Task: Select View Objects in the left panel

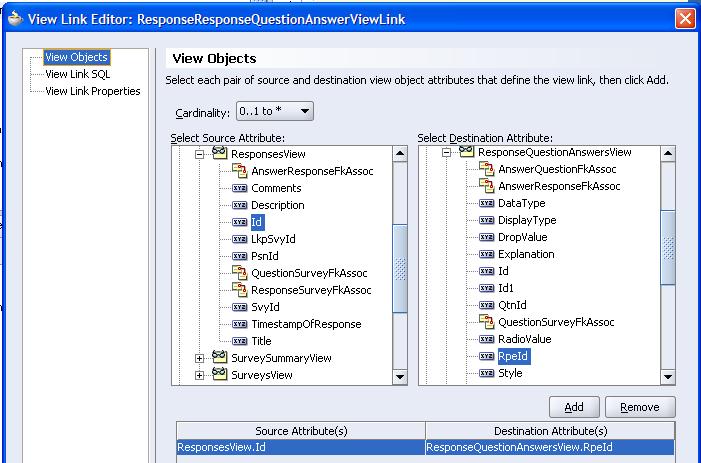Action: tap(76, 57)
